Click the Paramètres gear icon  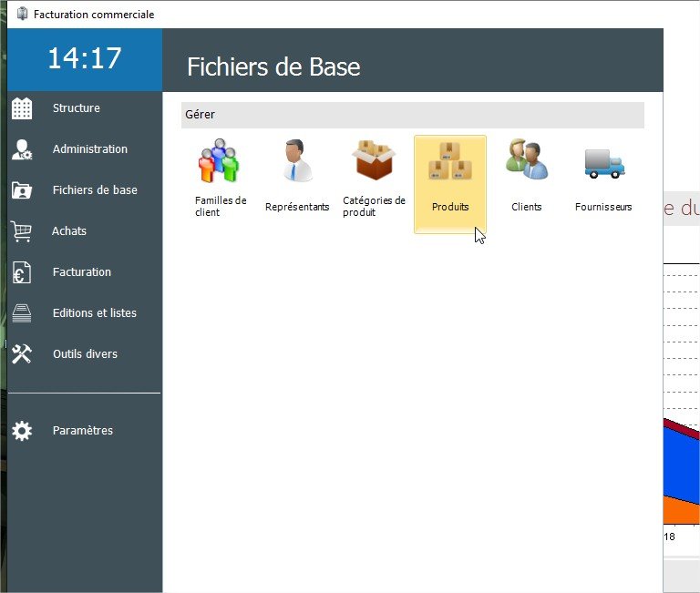22,431
